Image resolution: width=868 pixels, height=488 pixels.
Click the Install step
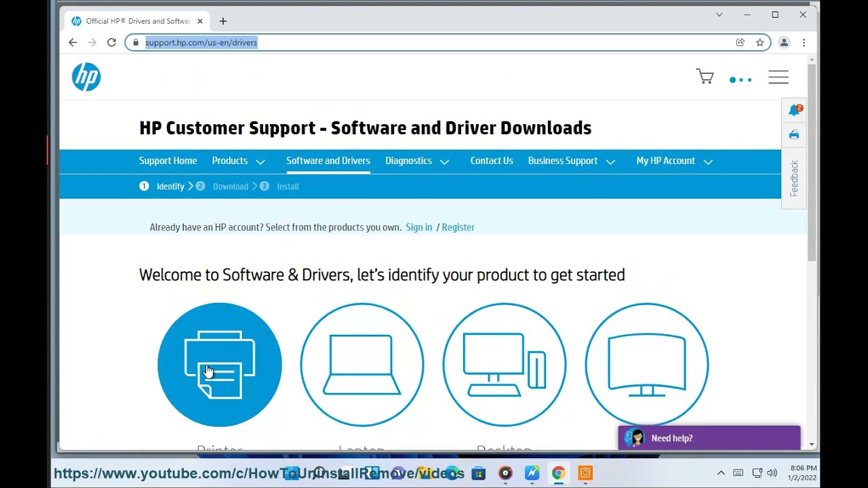tap(279, 186)
